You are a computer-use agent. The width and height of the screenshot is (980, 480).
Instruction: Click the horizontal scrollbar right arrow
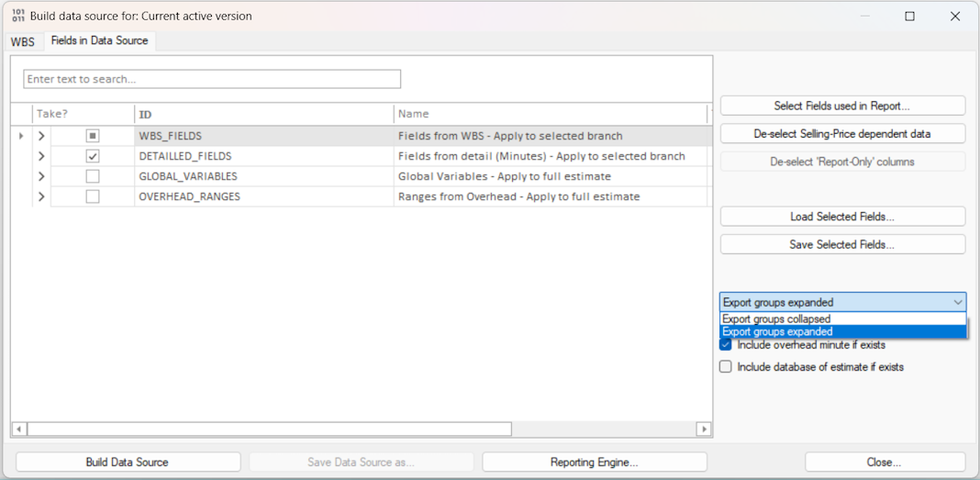tap(705, 430)
